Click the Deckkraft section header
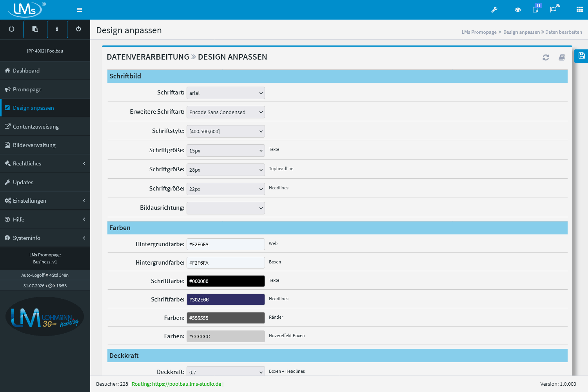 coord(338,356)
